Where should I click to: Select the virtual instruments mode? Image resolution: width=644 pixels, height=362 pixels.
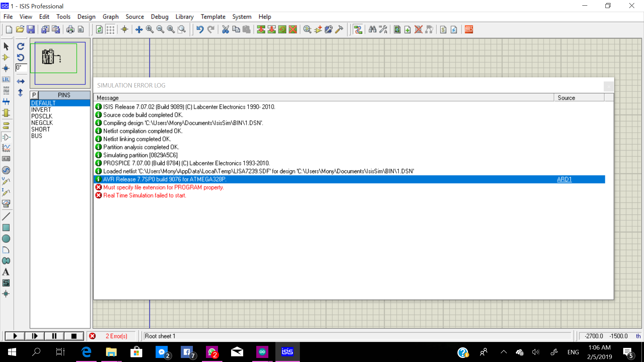pyautogui.click(x=6, y=204)
